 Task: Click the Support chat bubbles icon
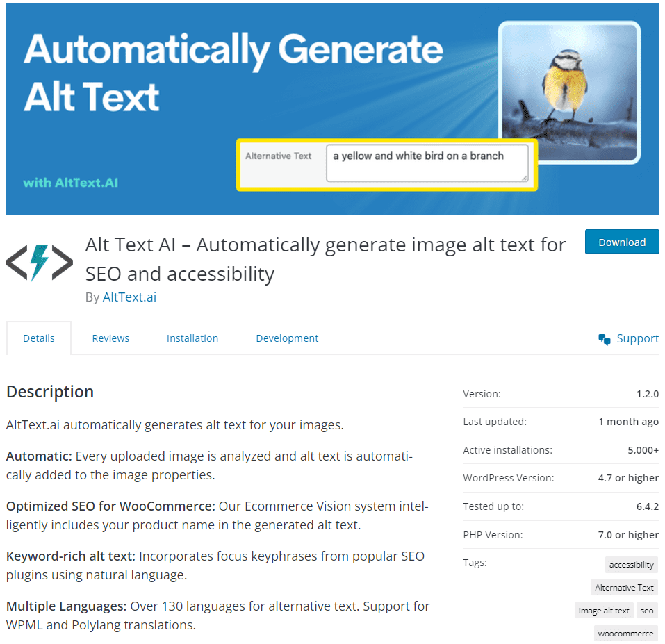(x=605, y=339)
